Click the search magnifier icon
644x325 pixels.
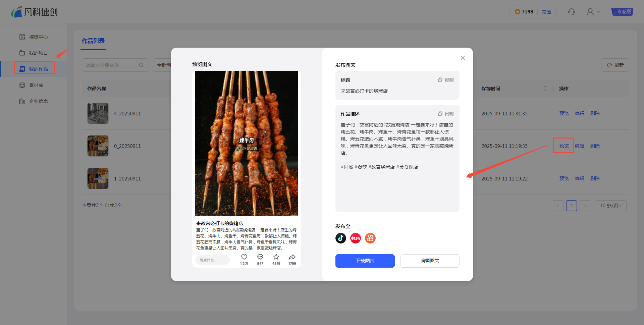[x=142, y=65]
